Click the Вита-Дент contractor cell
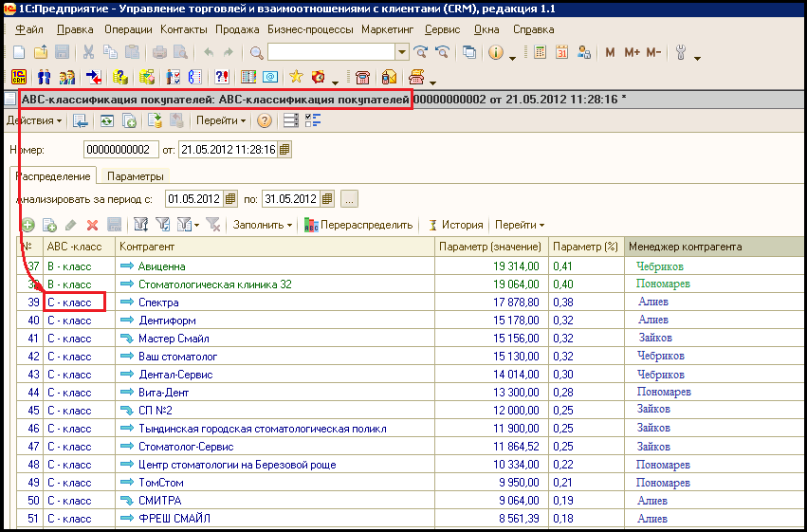 tap(275, 392)
